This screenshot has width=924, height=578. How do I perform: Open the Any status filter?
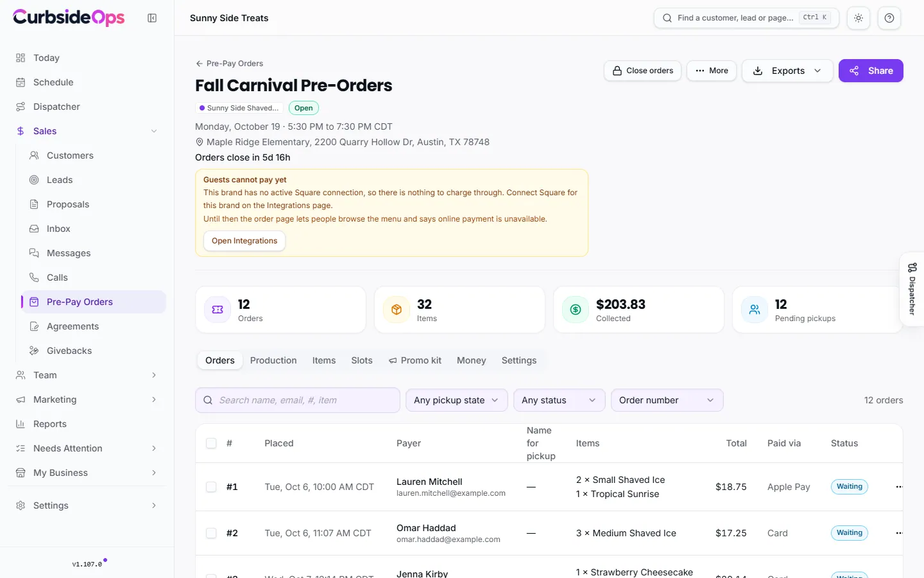(x=559, y=400)
